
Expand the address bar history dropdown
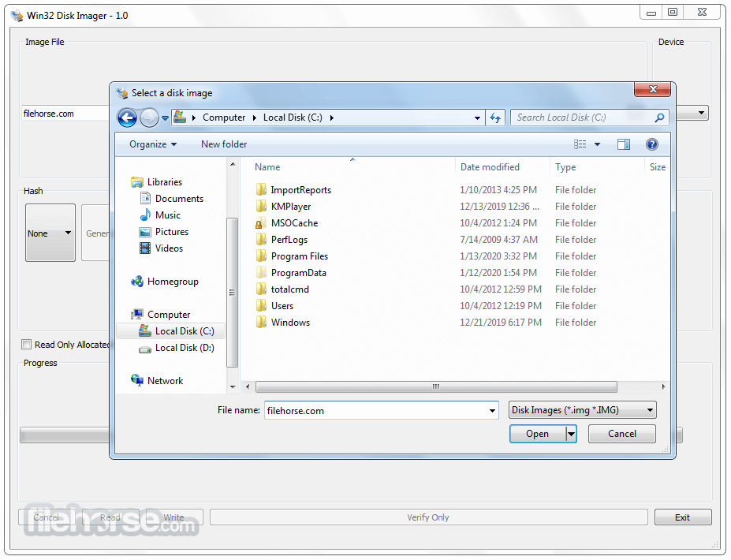[477, 118]
